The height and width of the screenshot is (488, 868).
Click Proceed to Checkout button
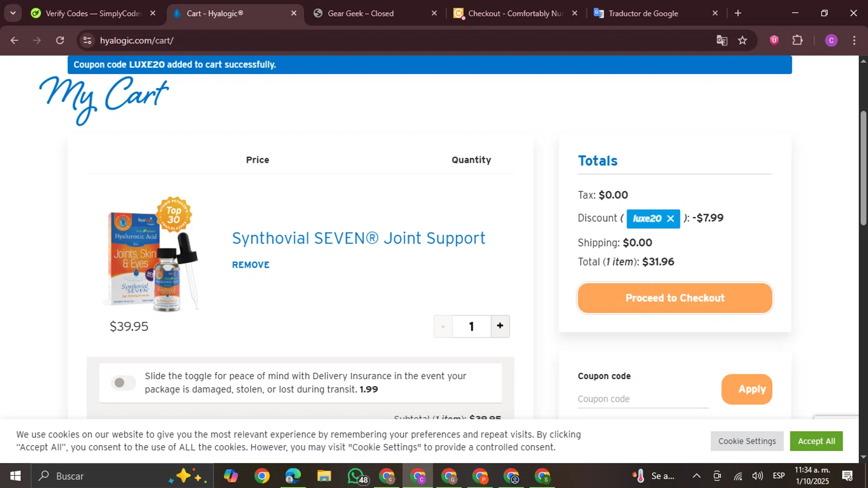click(675, 298)
